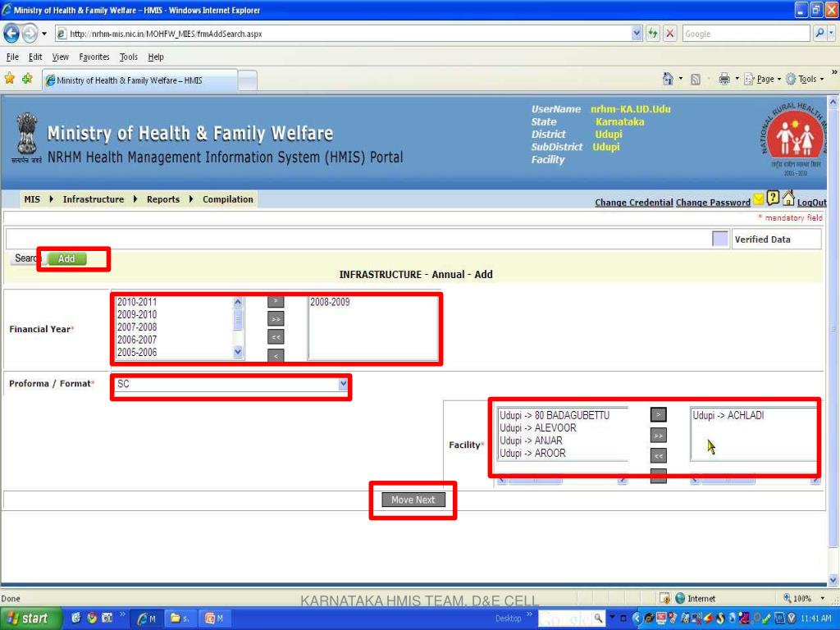Image resolution: width=840 pixels, height=630 pixels.
Task: Open the Tools dropdown in command bar
Action: [806, 80]
